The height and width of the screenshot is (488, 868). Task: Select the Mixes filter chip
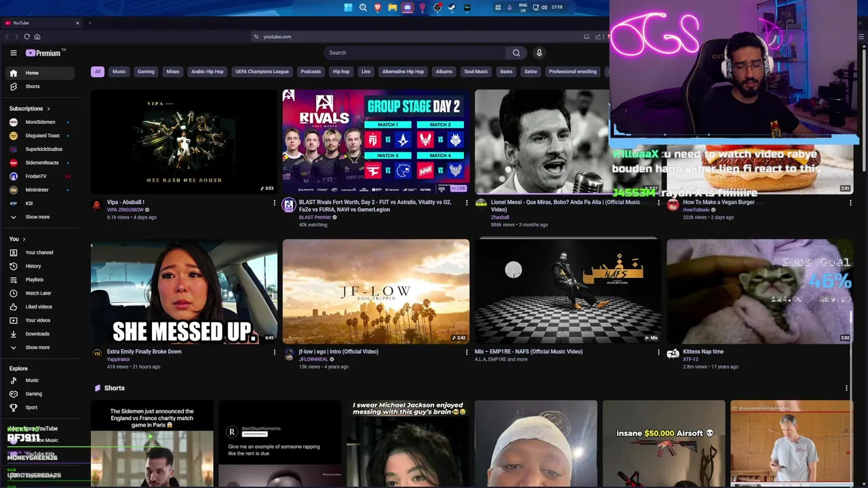(x=173, y=72)
